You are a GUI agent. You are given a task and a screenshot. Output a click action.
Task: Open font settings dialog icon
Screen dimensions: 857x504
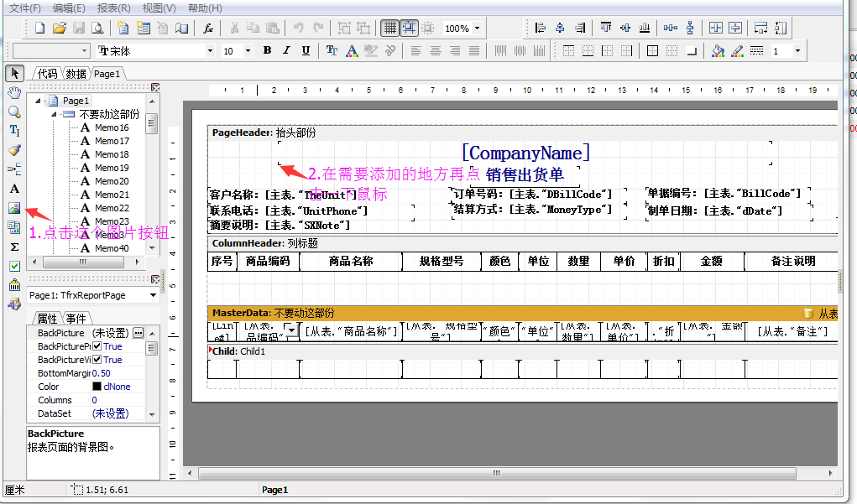point(332,50)
